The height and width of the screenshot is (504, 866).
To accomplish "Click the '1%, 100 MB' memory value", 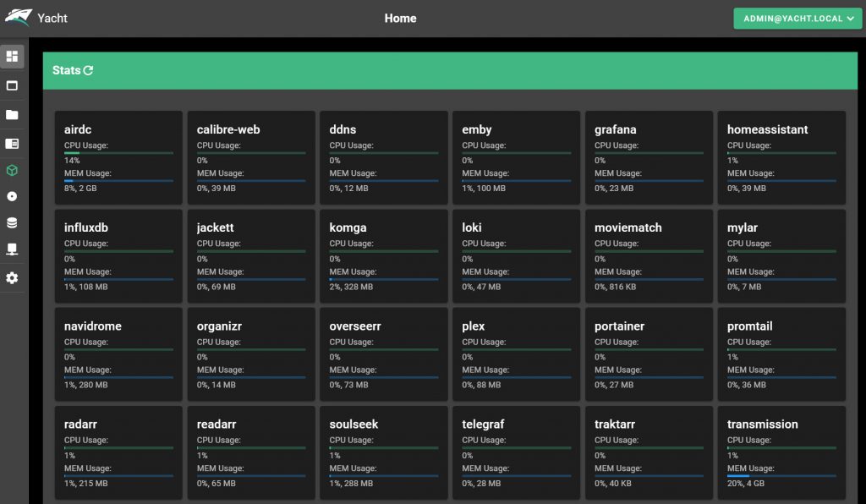I will 484,189.
